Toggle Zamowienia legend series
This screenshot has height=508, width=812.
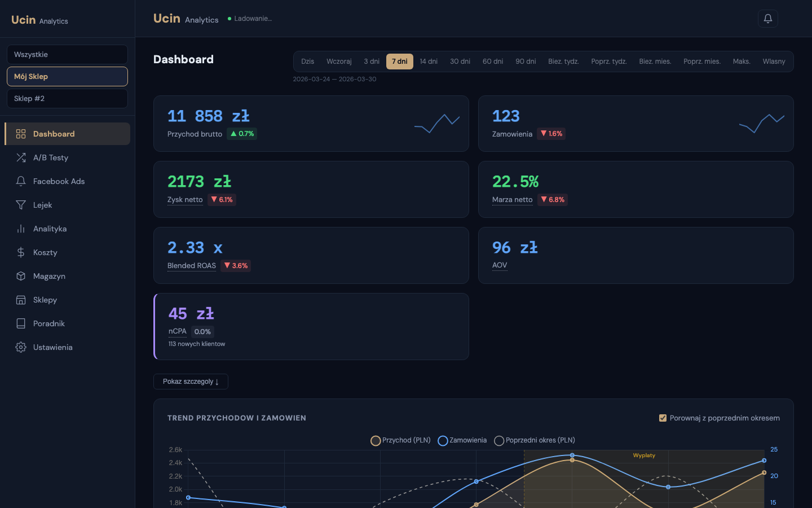pos(462,440)
